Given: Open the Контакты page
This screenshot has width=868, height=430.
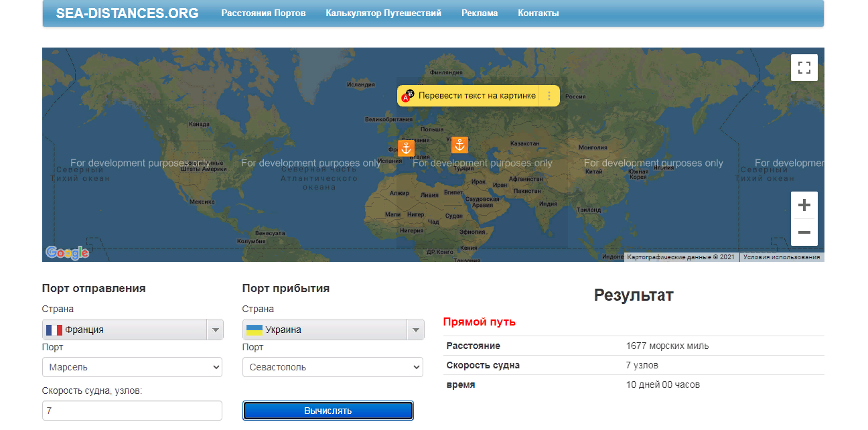Looking at the screenshot, I should [x=538, y=13].
